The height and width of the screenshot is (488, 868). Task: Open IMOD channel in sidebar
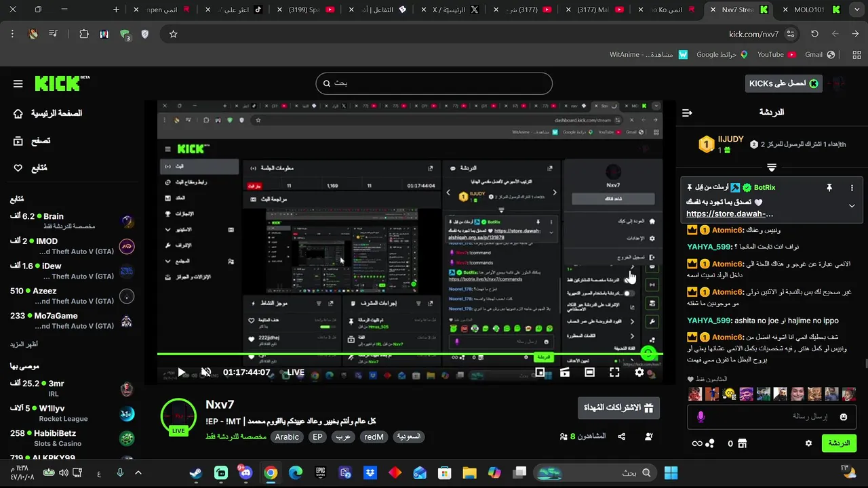coord(71,246)
